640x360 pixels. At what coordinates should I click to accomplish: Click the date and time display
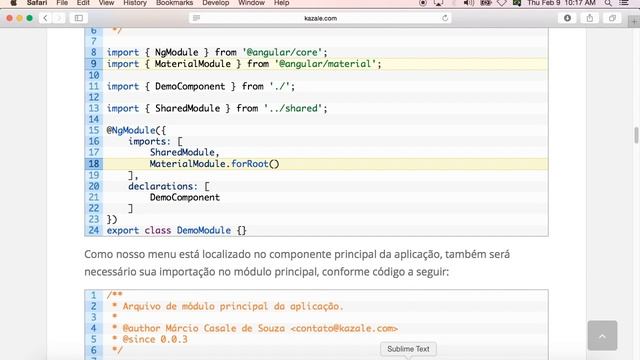click(561, 3)
